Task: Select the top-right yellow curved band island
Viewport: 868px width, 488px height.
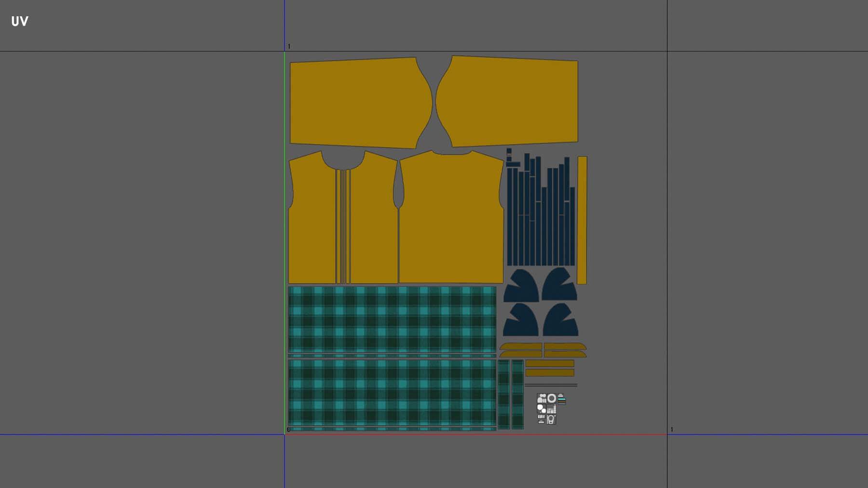Action: [x=565, y=346]
